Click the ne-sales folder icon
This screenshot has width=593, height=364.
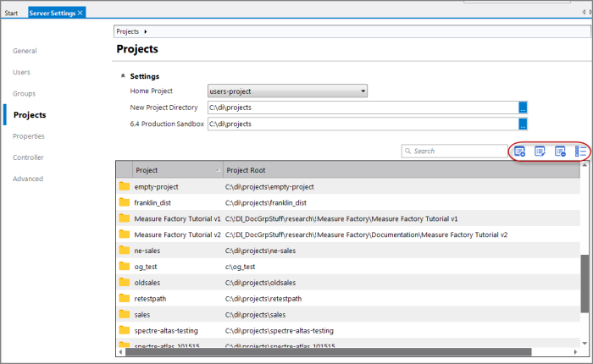pos(124,251)
